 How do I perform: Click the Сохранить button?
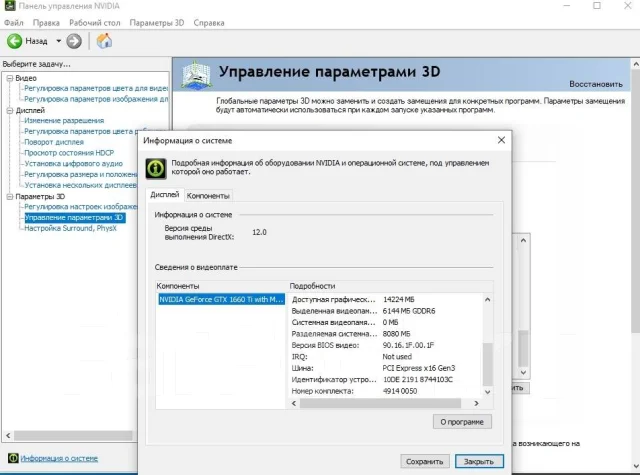[424, 462]
